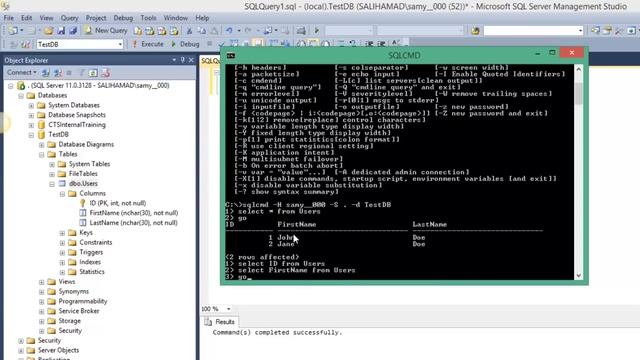Click the Save All icon in toolbar
The width and height of the screenshot is (640, 360).
pos(73,31)
